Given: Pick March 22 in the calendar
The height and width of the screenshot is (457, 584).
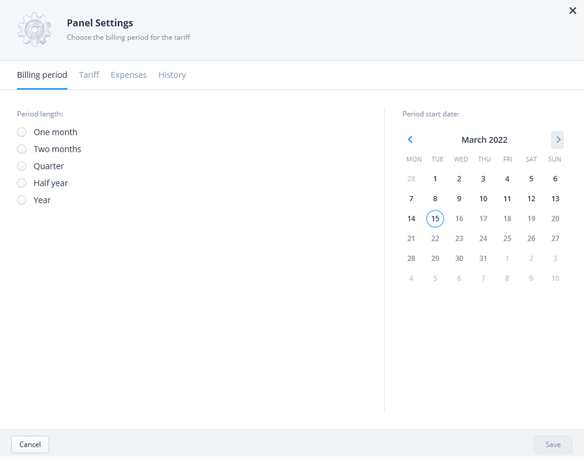Looking at the screenshot, I should (x=435, y=238).
